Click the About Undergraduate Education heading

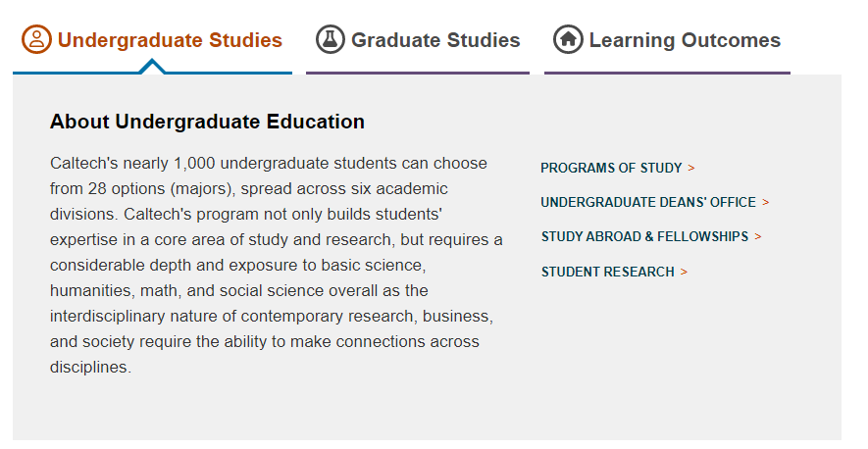click(x=207, y=123)
